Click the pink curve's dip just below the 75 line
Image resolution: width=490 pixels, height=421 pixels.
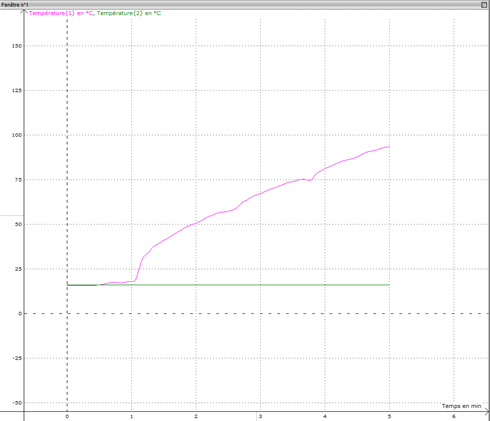point(310,180)
